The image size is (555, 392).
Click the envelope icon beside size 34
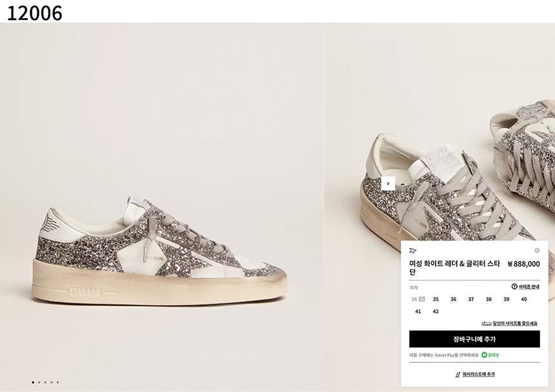[x=422, y=299]
